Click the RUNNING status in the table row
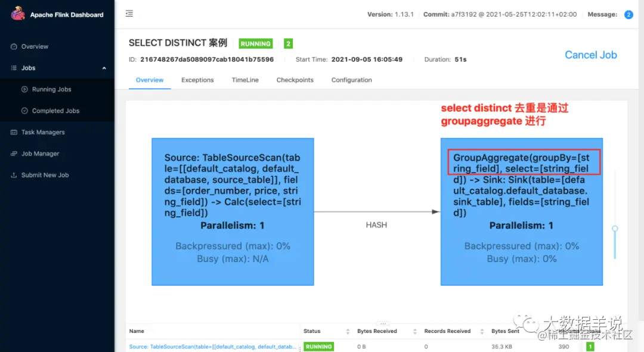The height and width of the screenshot is (352, 644). (318, 347)
